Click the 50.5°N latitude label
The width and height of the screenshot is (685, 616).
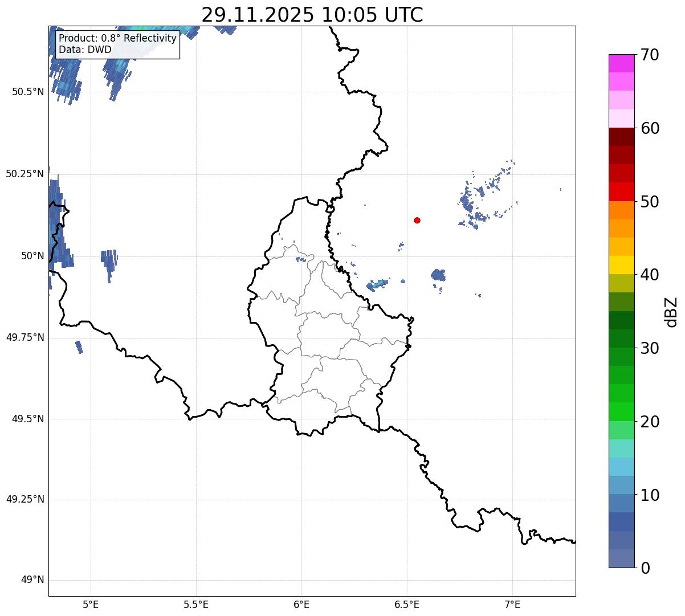(x=28, y=92)
